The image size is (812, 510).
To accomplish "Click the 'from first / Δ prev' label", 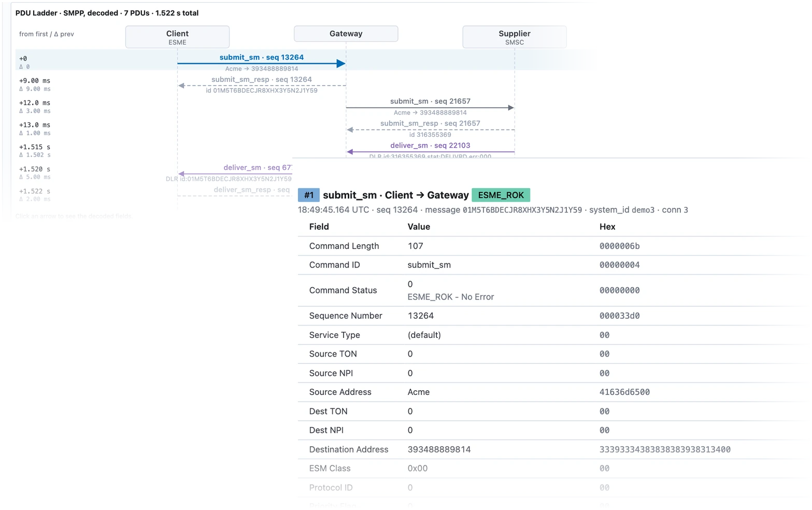I will click(x=47, y=34).
